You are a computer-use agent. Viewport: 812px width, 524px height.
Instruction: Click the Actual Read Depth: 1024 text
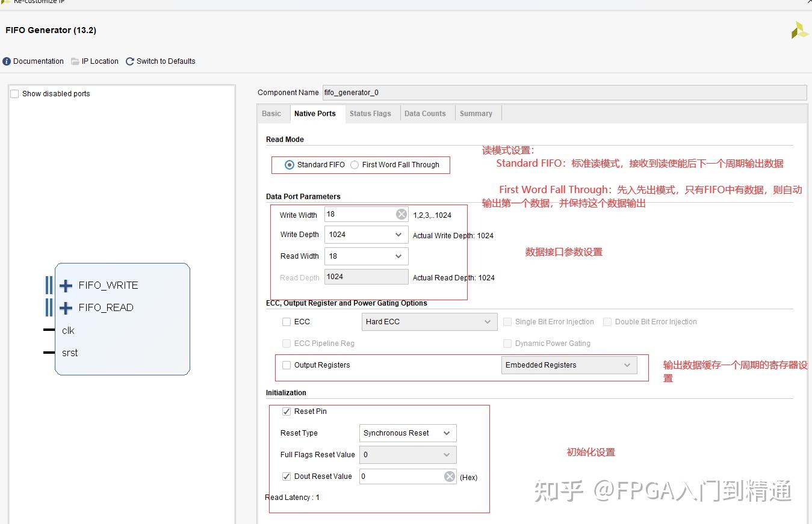pos(453,278)
